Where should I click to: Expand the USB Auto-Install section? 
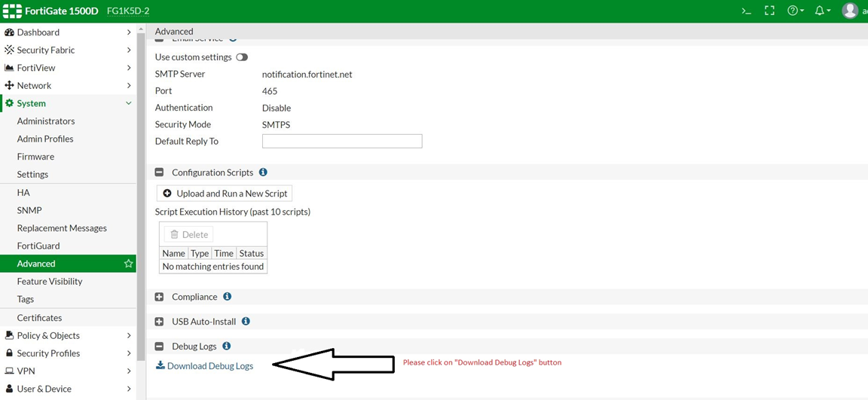(x=159, y=322)
